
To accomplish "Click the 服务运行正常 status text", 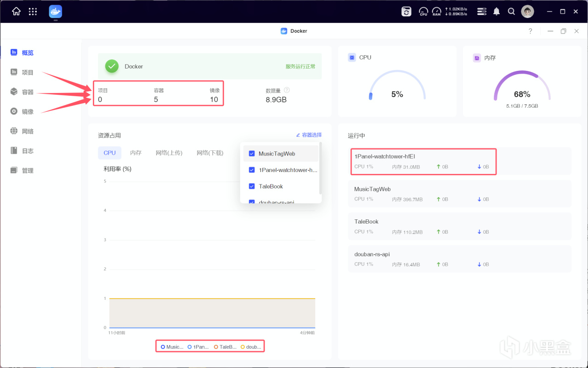I will pyautogui.click(x=300, y=66).
